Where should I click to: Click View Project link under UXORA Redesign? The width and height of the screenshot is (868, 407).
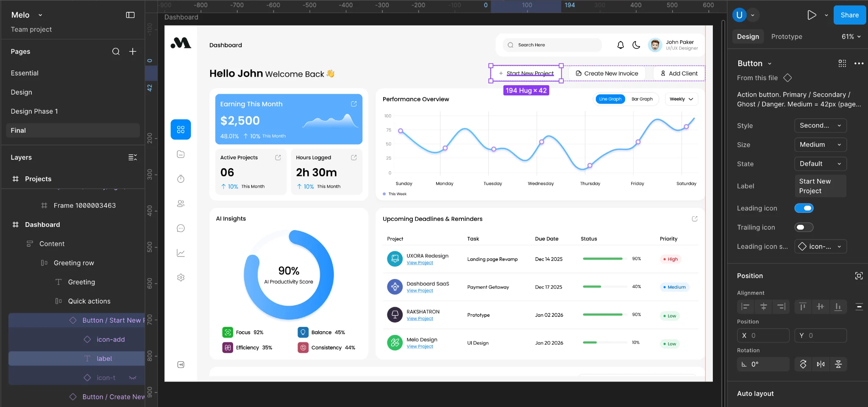[420, 263]
